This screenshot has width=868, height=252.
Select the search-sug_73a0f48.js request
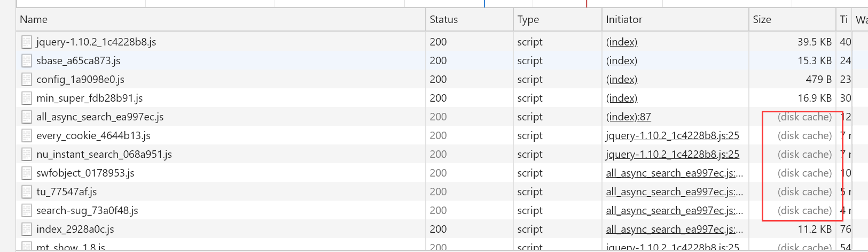(87, 210)
